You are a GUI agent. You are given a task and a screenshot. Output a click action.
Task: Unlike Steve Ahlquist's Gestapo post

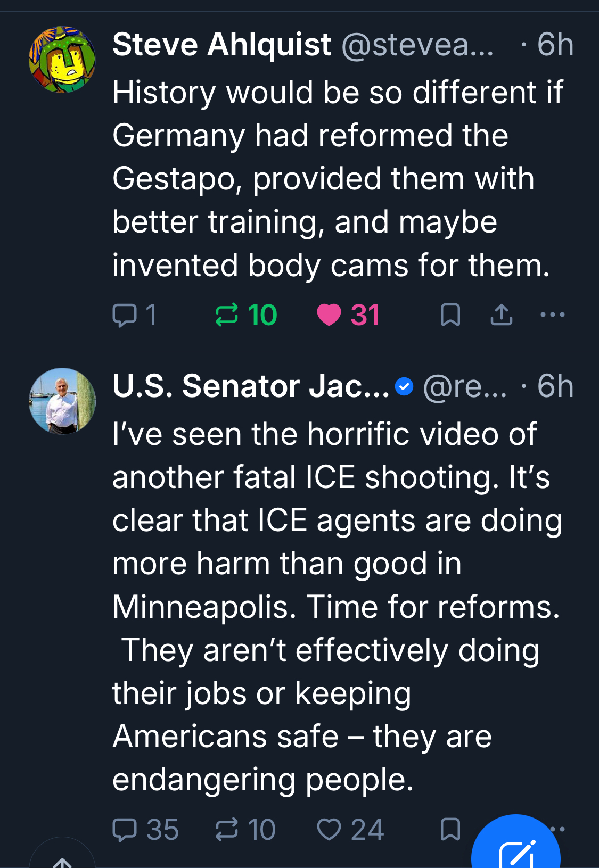329,315
